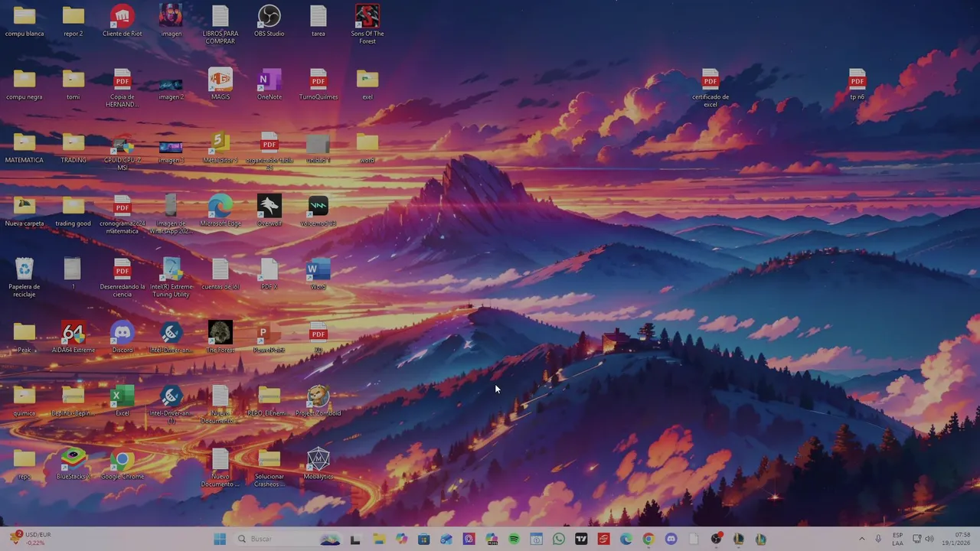Open Spotify from the taskbar
Screen dimensions: 980x551
(514, 539)
